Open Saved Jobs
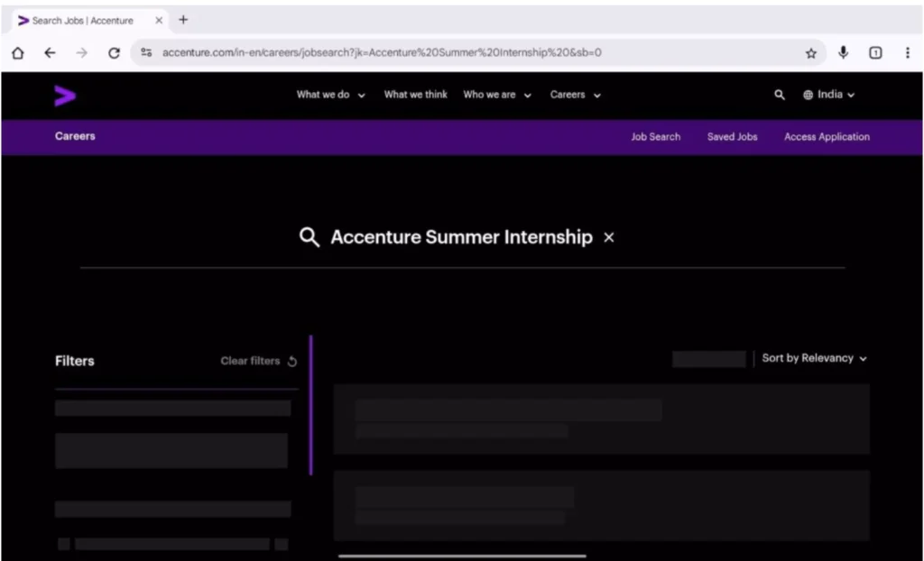Viewport: 924px width, 561px height. pyautogui.click(x=731, y=136)
